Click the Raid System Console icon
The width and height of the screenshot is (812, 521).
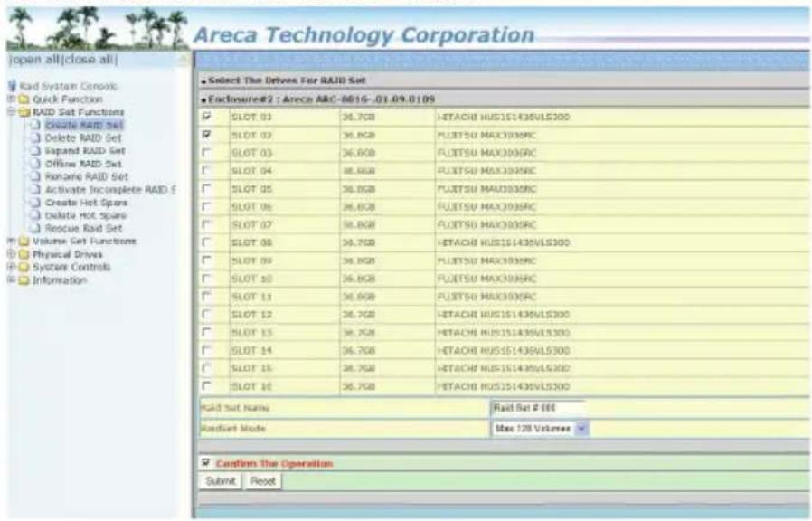click(x=13, y=85)
